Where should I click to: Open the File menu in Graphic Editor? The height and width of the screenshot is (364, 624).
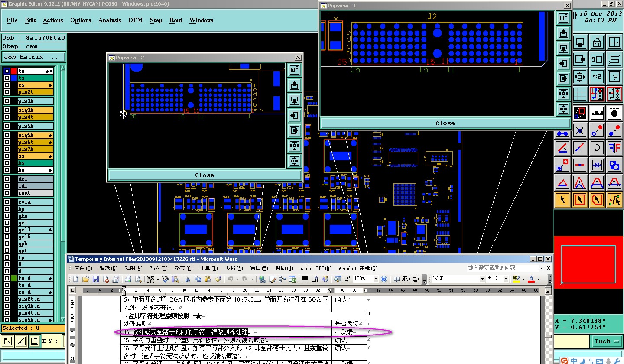12,20
